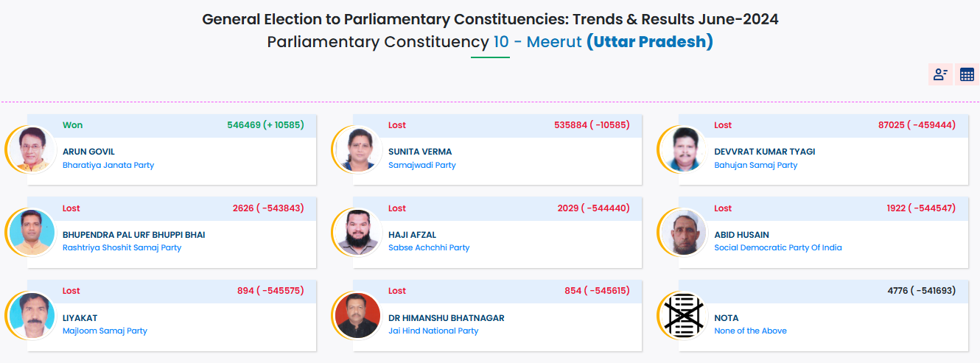
Task: Click Social Democratic Party Of India label
Action: click(777, 248)
